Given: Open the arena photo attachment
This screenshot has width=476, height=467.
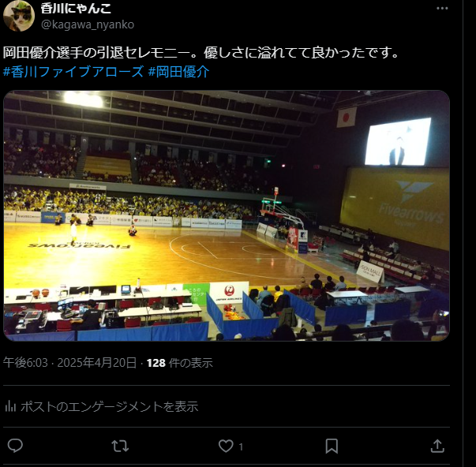Looking at the screenshot, I should point(227,215).
